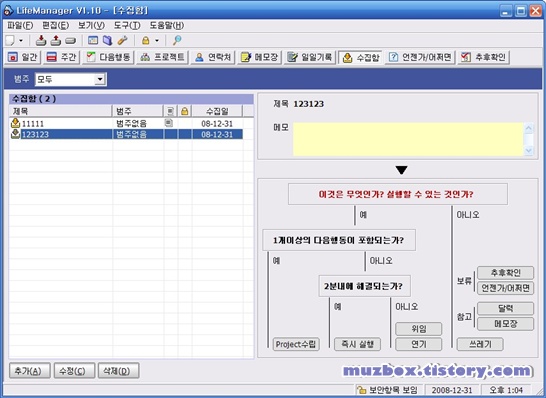Select the 수집함 inbox tab

361,57
